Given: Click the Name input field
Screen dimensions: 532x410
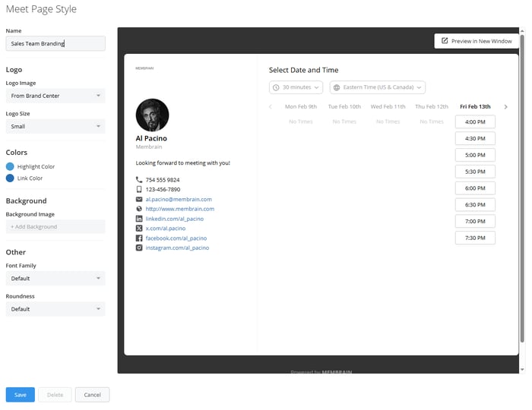Looking at the screenshot, I should (55, 43).
